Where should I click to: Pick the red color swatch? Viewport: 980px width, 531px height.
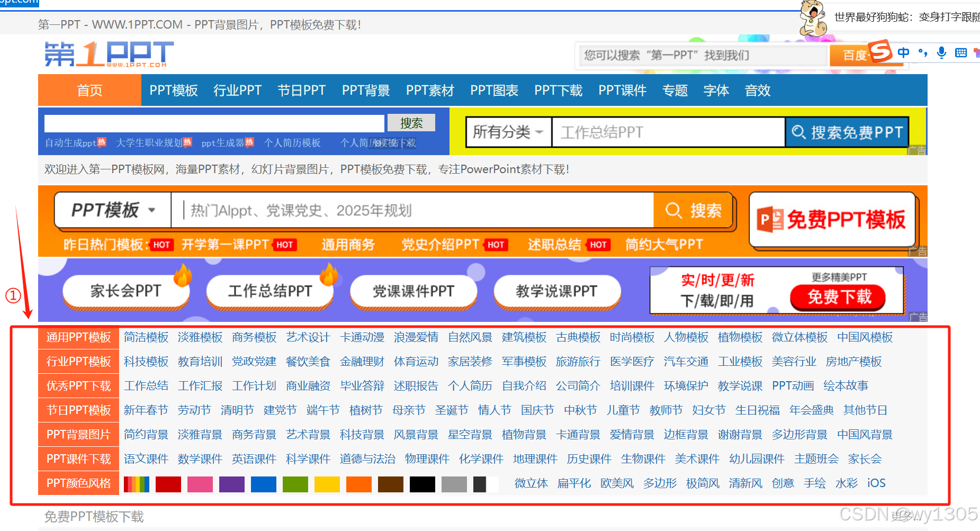[x=168, y=484]
